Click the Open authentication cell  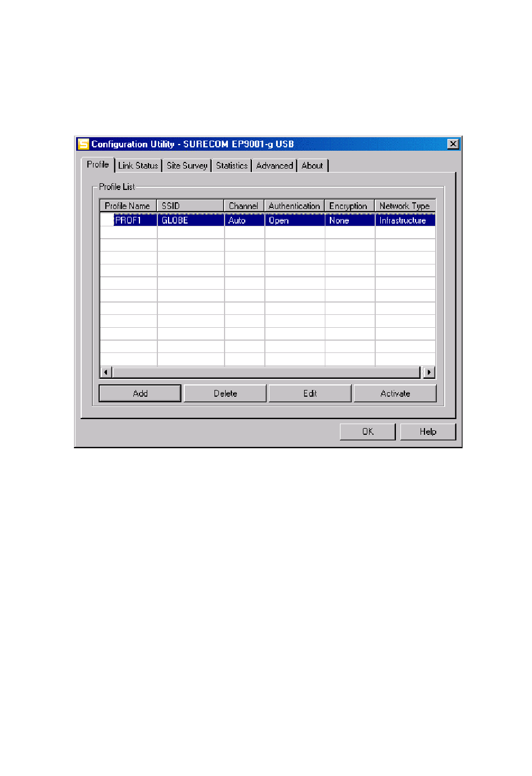(x=295, y=220)
